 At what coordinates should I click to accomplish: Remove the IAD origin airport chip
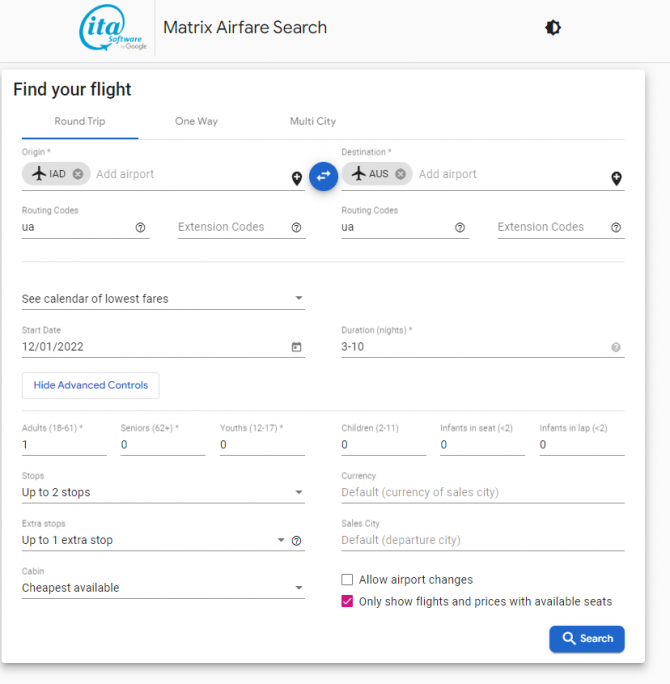click(x=78, y=174)
